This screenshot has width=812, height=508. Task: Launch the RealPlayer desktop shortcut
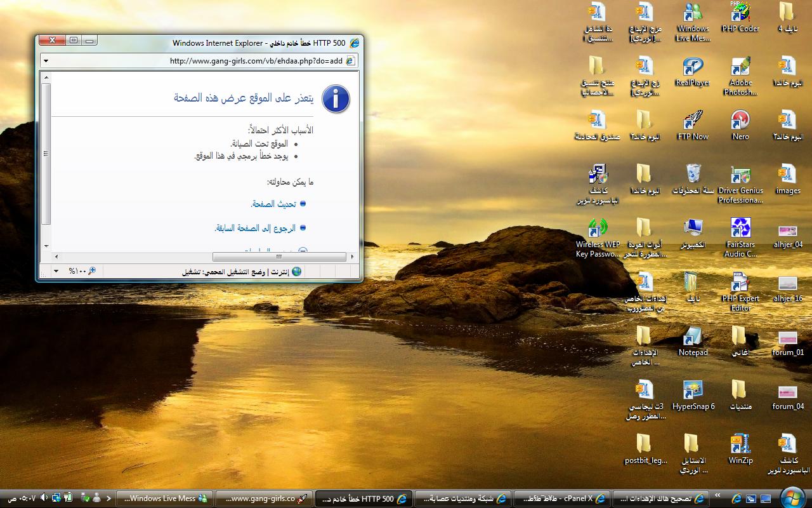click(x=693, y=68)
